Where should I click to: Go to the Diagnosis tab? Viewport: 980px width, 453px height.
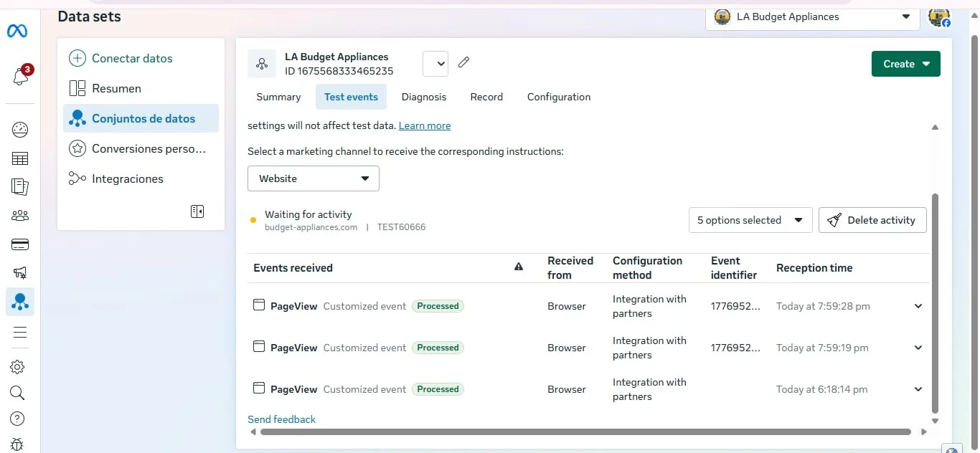pyautogui.click(x=424, y=97)
